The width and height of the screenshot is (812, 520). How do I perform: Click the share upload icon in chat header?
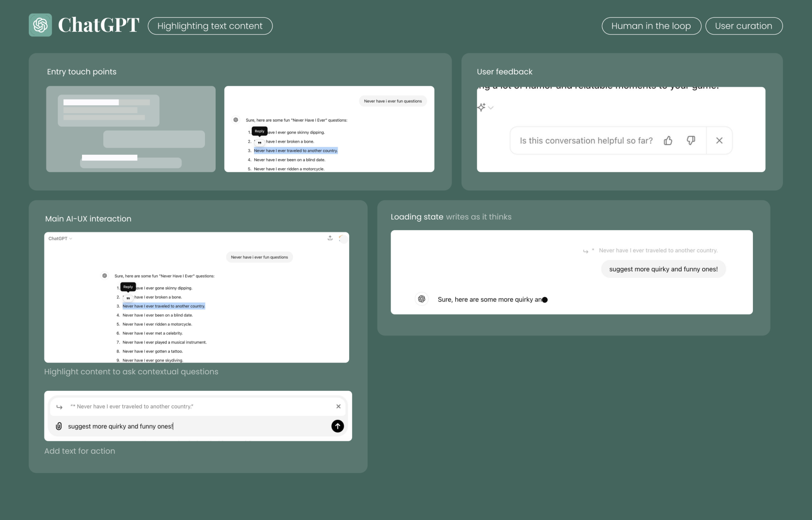330,238
